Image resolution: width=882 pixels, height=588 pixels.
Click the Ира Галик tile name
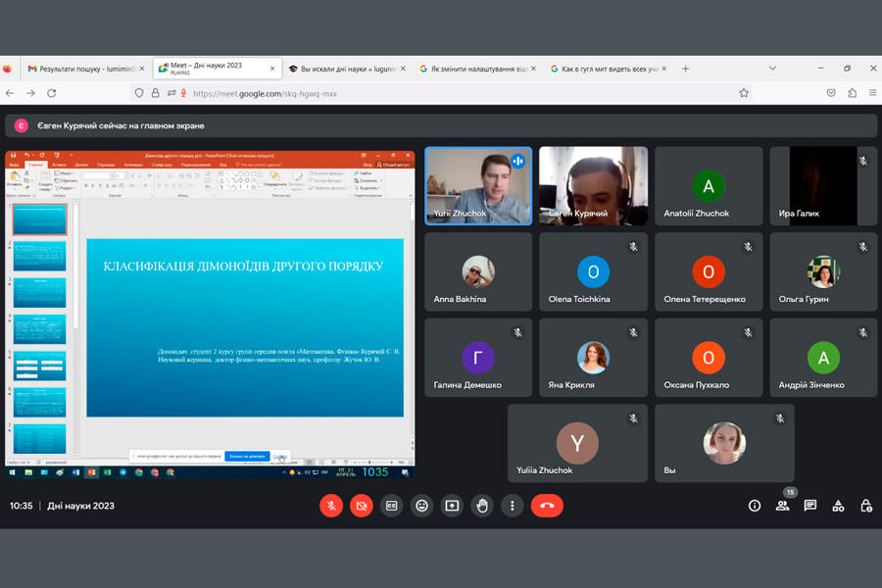pyautogui.click(x=799, y=214)
